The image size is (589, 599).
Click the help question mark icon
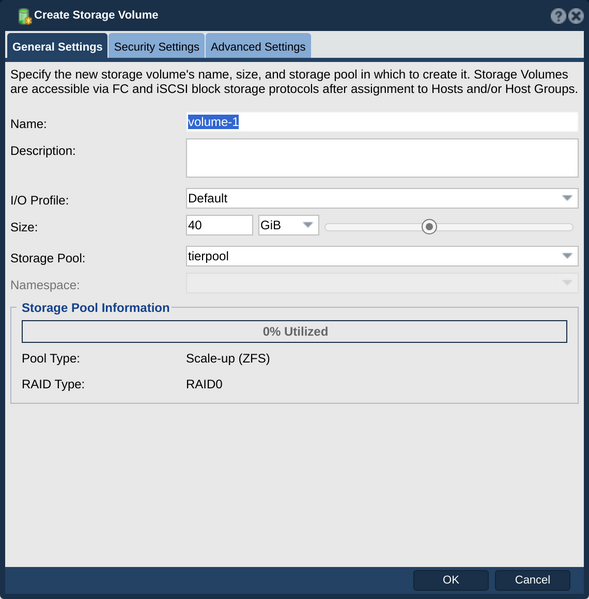point(558,16)
